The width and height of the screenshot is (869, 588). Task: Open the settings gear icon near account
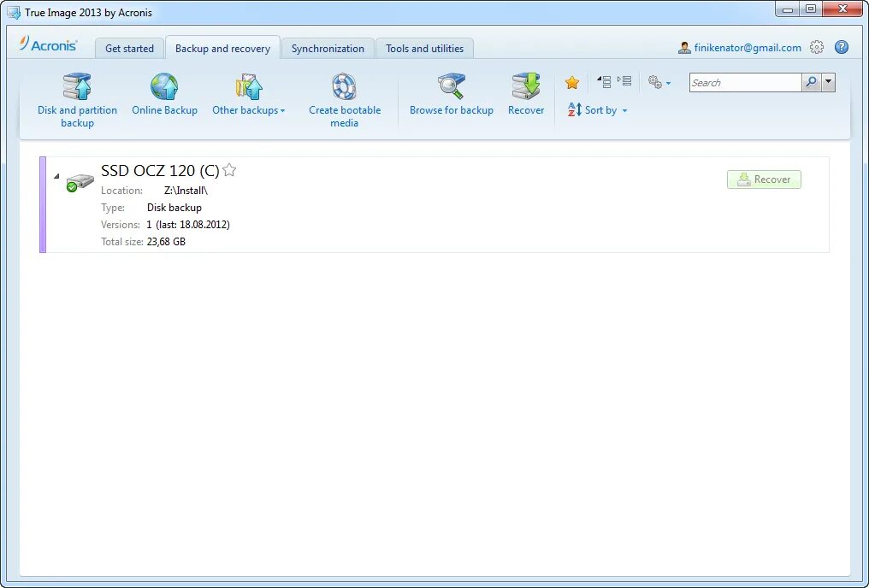click(816, 47)
